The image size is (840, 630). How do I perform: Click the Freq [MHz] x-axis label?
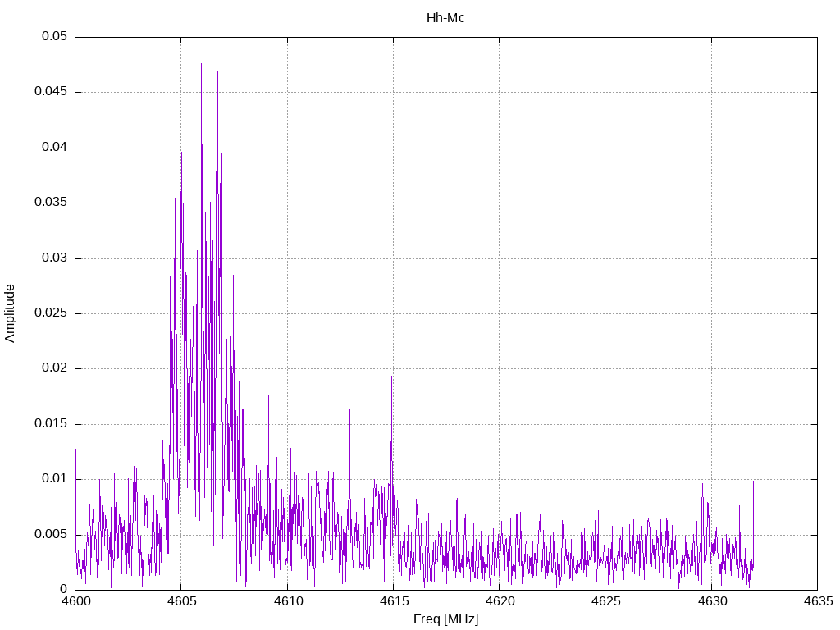[445, 619]
